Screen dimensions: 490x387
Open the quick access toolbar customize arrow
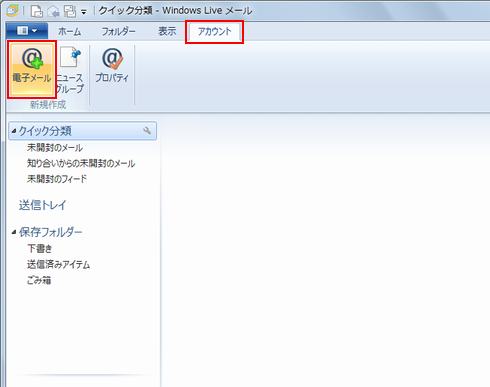(84, 12)
